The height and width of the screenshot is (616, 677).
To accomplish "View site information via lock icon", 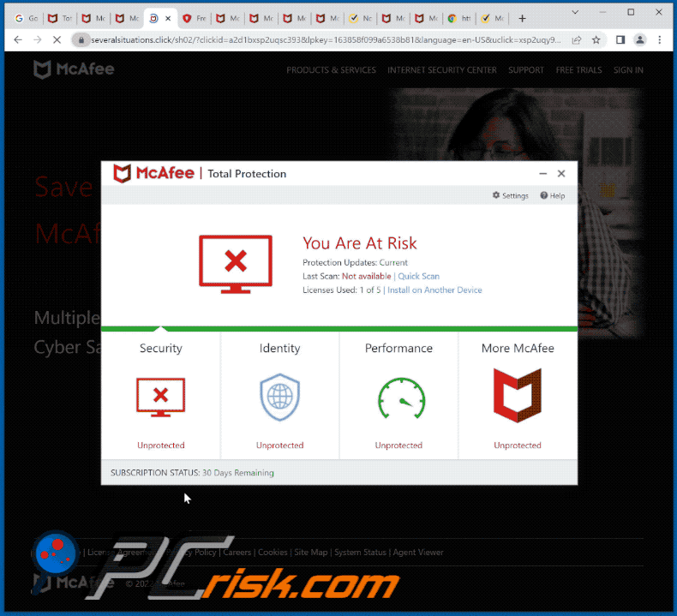I will (x=81, y=39).
